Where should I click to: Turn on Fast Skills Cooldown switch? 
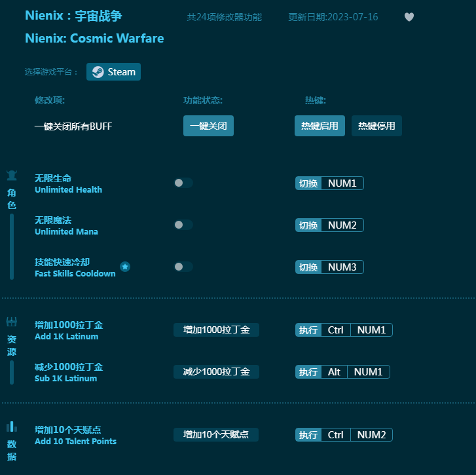click(x=183, y=267)
